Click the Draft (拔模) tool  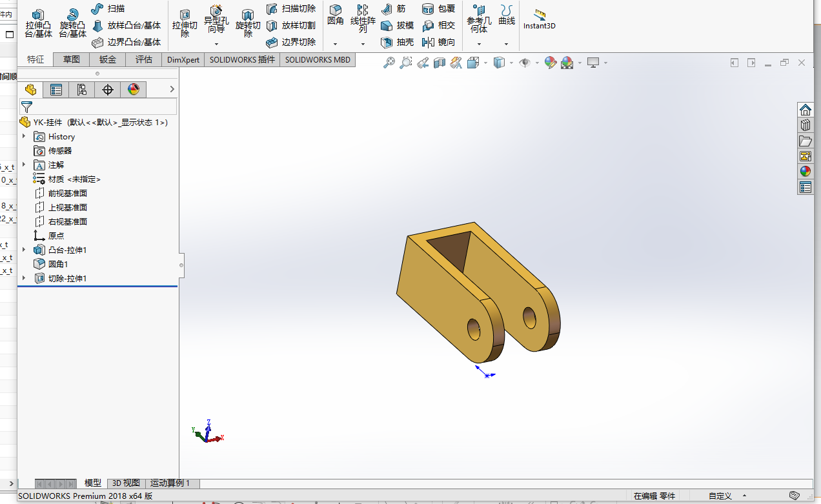pos(397,25)
